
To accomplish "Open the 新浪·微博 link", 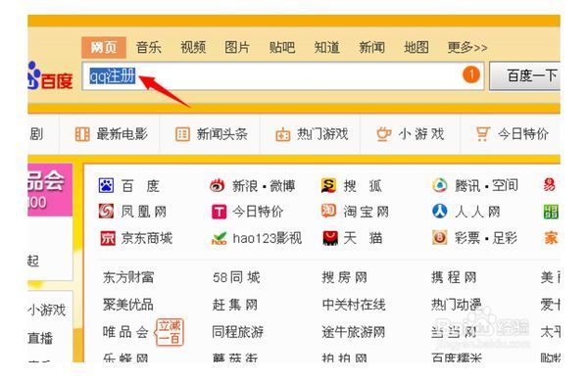I will [264, 186].
